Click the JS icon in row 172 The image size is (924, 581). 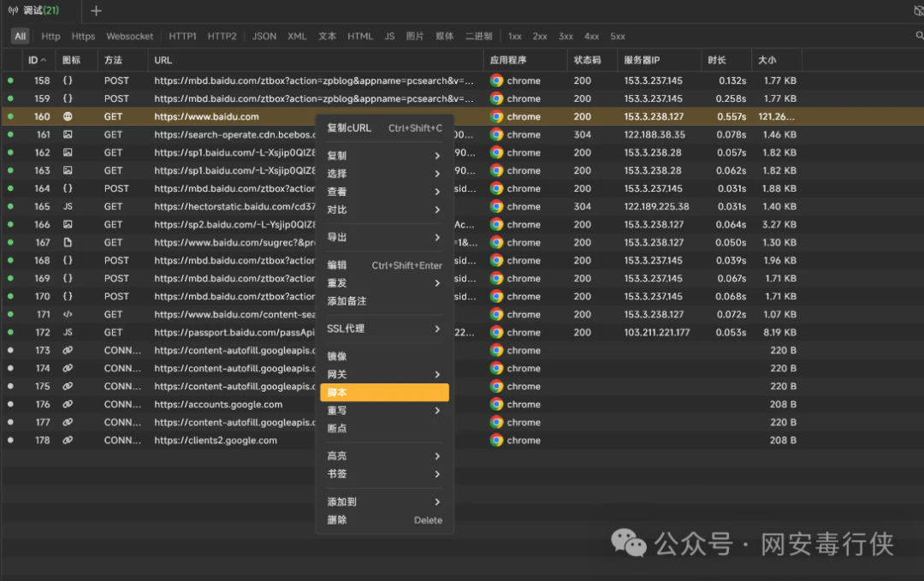[x=68, y=332]
